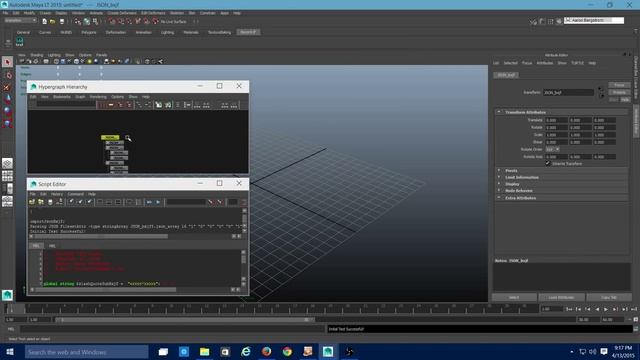This screenshot has width=640, height=360.
Task: Click the transform name field JSON_bajf
Action: click(568, 92)
